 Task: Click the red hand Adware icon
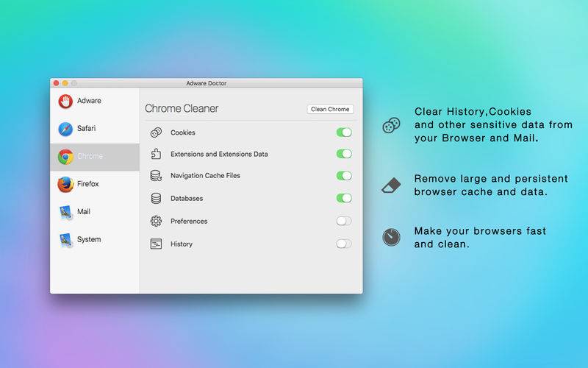coord(65,101)
